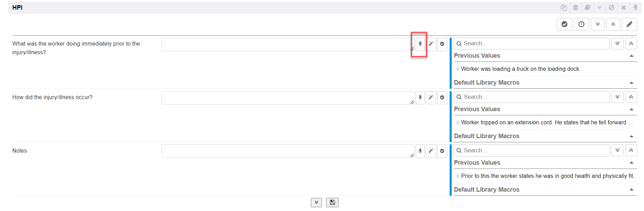Insert 'Worker tripped on an extension cord' value

click(543, 123)
